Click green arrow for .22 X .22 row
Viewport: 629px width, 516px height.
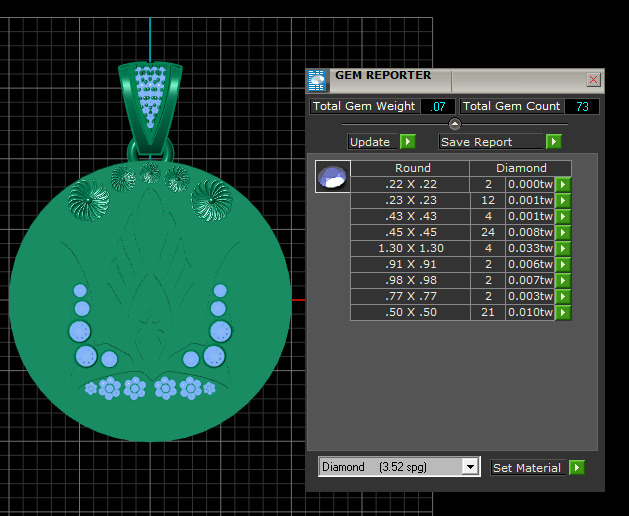[x=563, y=185]
